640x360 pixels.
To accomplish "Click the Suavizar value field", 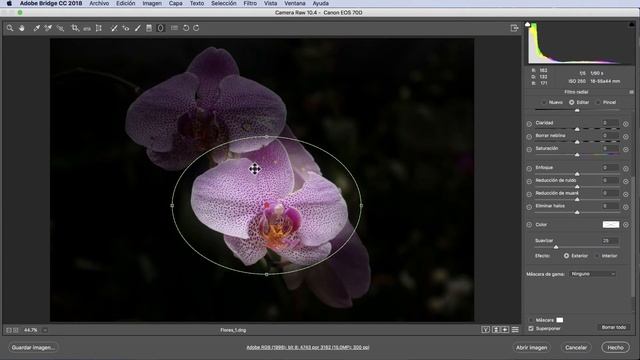I will 610,241.
